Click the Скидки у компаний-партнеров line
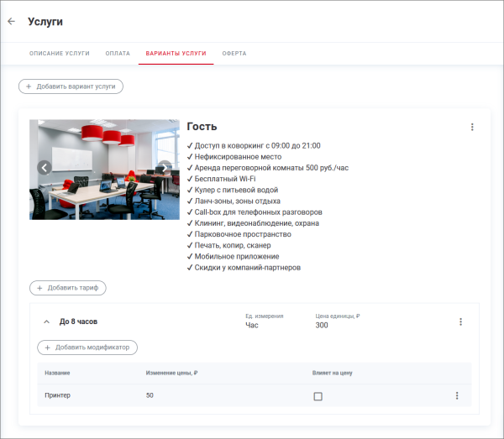The image size is (504, 439). (244, 268)
